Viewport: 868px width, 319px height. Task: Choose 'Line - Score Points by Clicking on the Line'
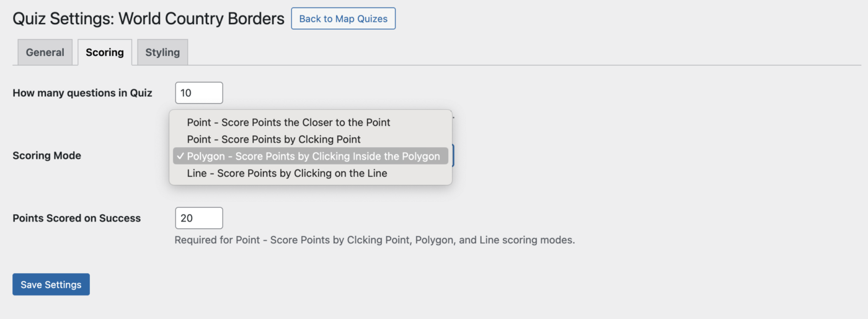(x=286, y=173)
